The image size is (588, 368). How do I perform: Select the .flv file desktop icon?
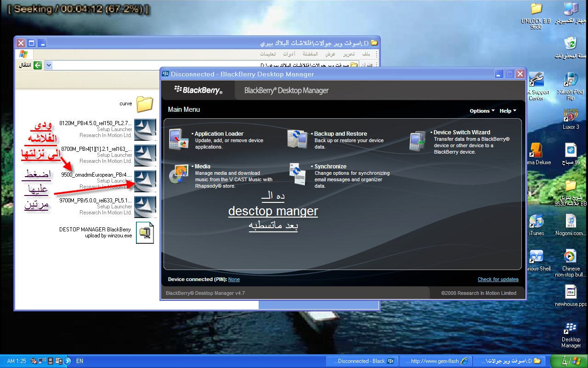click(571, 150)
